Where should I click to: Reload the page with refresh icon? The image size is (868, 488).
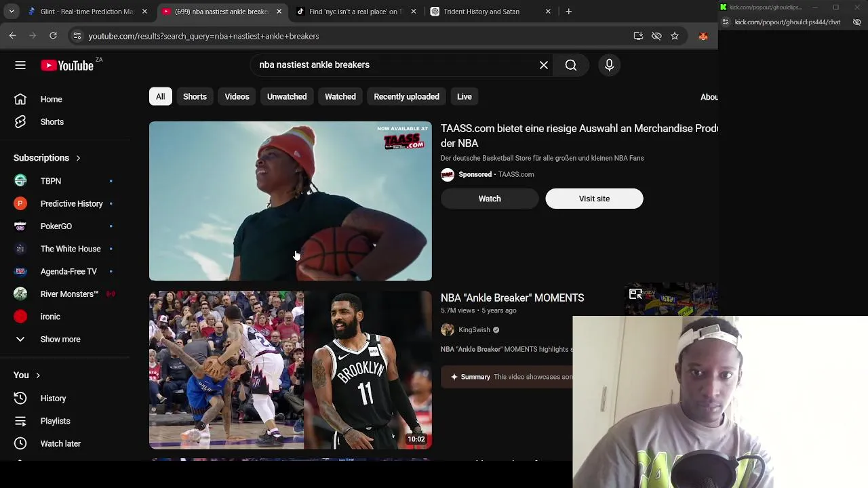[53, 36]
